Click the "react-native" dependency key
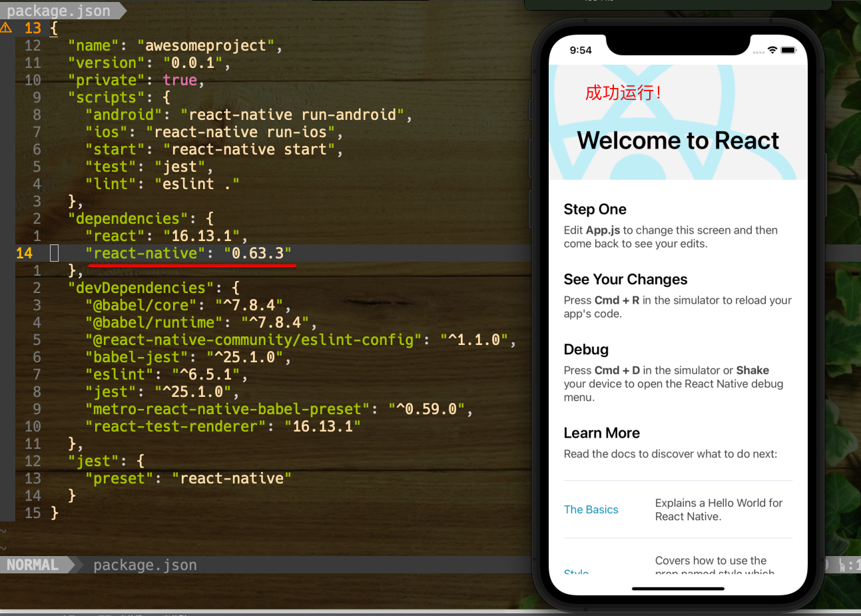 [x=145, y=253]
